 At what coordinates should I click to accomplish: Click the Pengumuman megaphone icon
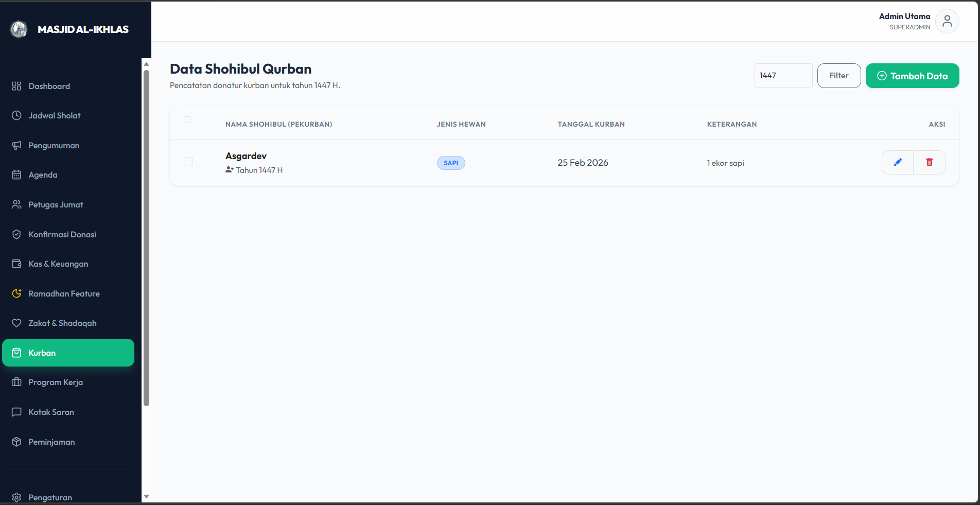pos(16,145)
